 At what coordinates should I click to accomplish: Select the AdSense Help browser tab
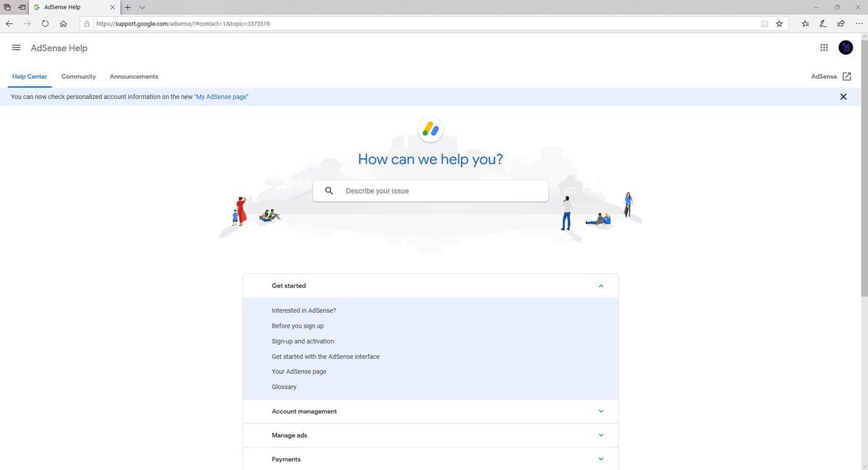click(75, 7)
